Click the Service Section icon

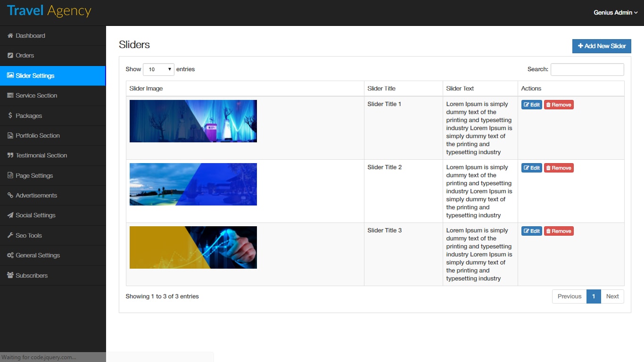pyautogui.click(x=10, y=95)
